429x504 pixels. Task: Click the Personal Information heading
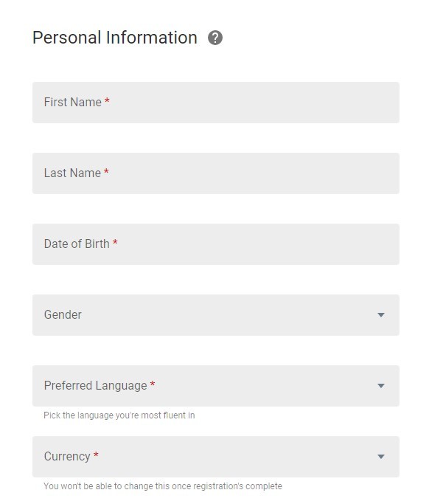tap(115, 38)
